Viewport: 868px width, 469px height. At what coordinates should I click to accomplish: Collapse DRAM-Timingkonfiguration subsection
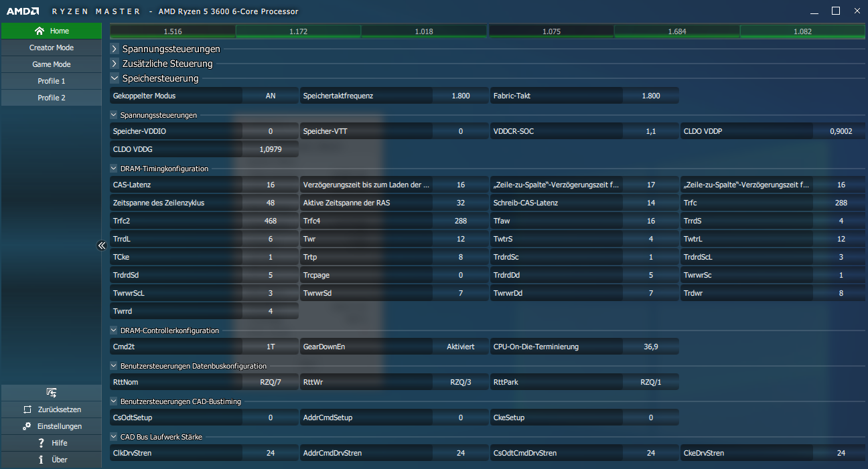point(113,169)
